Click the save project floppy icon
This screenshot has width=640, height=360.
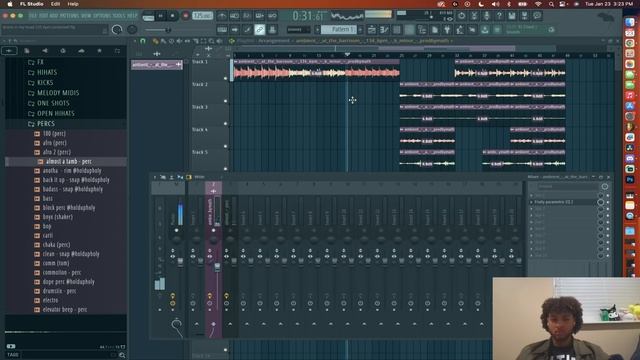512,16
